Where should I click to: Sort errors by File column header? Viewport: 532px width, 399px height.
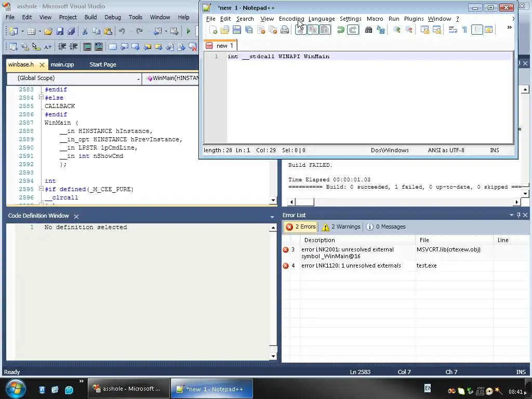click(x=454, y=240)
